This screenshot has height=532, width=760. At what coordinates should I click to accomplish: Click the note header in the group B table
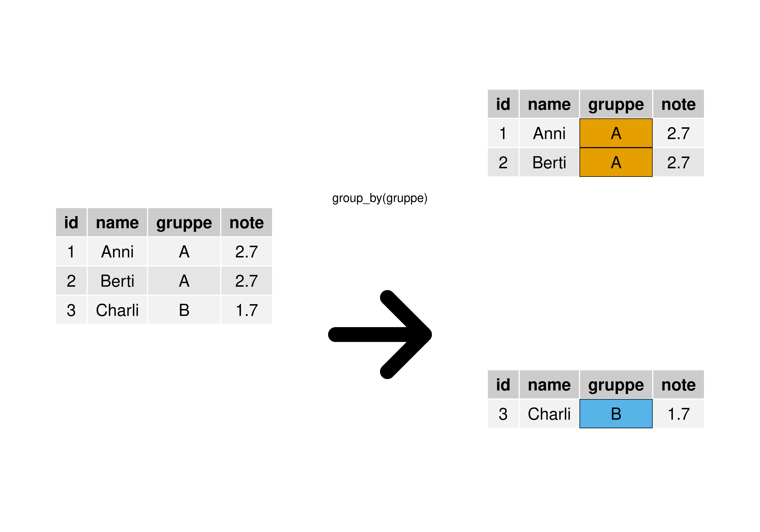coord(679,385)
